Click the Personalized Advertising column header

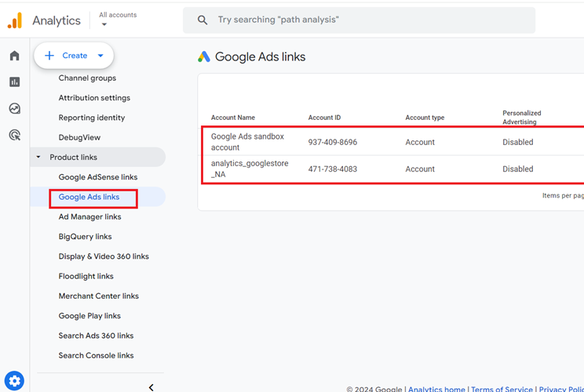(x=522, y=117)
